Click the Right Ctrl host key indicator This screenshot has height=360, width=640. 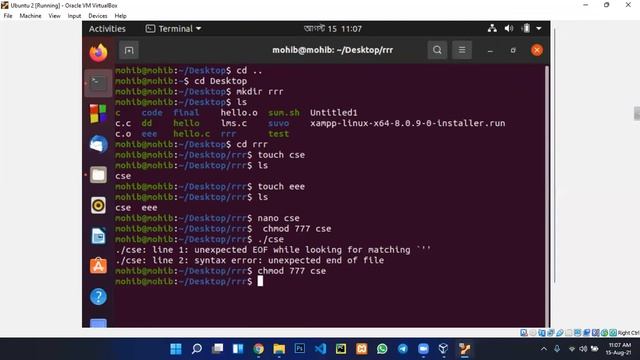[628, 333]
